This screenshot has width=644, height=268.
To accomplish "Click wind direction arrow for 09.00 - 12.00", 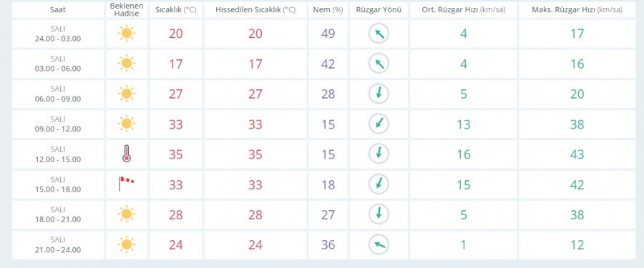I will pyautogui.click(x=379, y=124).
